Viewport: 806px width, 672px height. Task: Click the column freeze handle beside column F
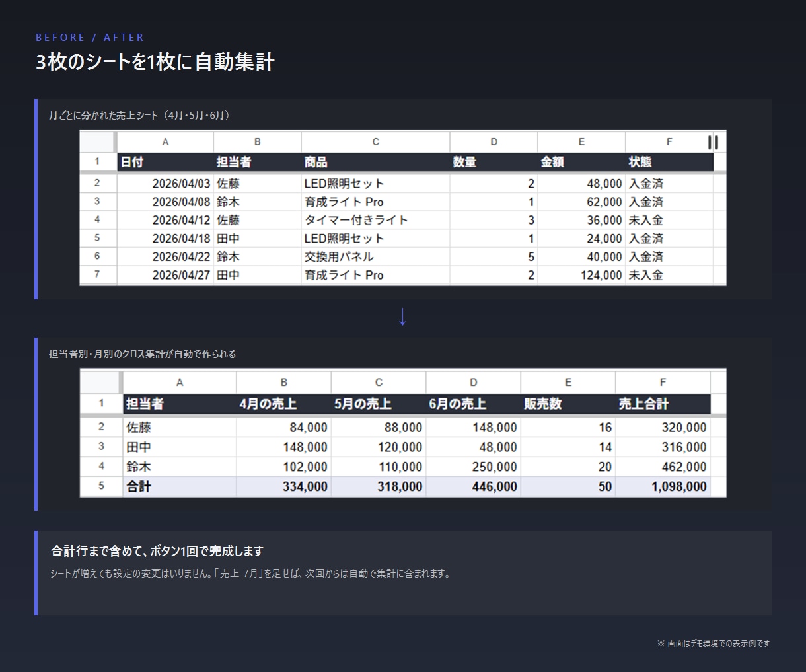[713, 142]
